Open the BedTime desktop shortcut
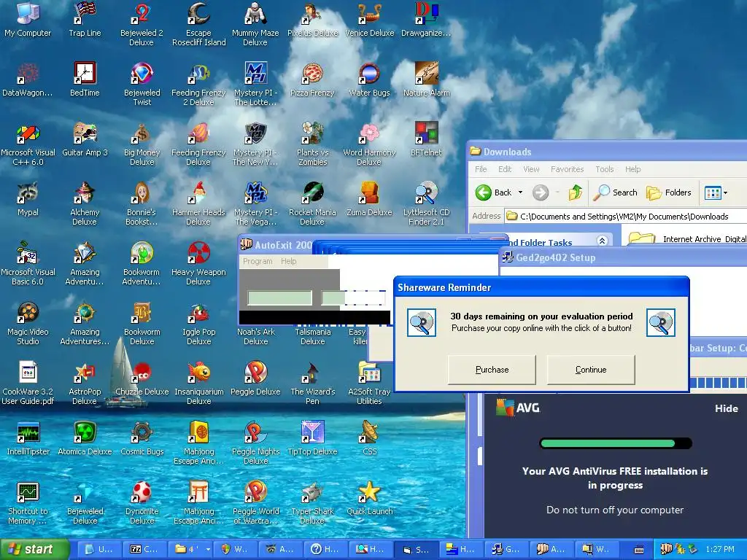Viewport: 747px width, 560px height. 85,79
